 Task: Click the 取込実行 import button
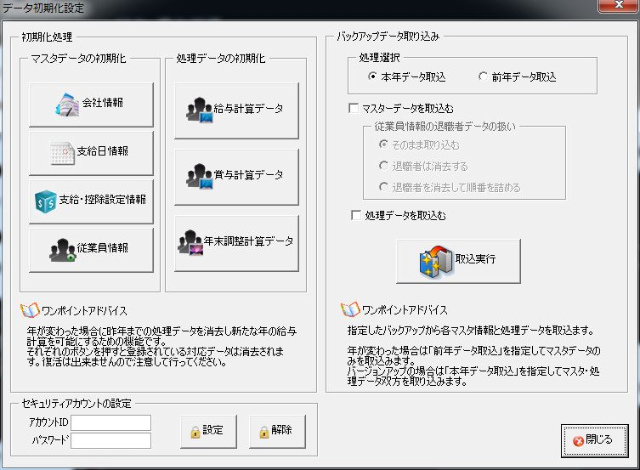click(x=458, y=261)
